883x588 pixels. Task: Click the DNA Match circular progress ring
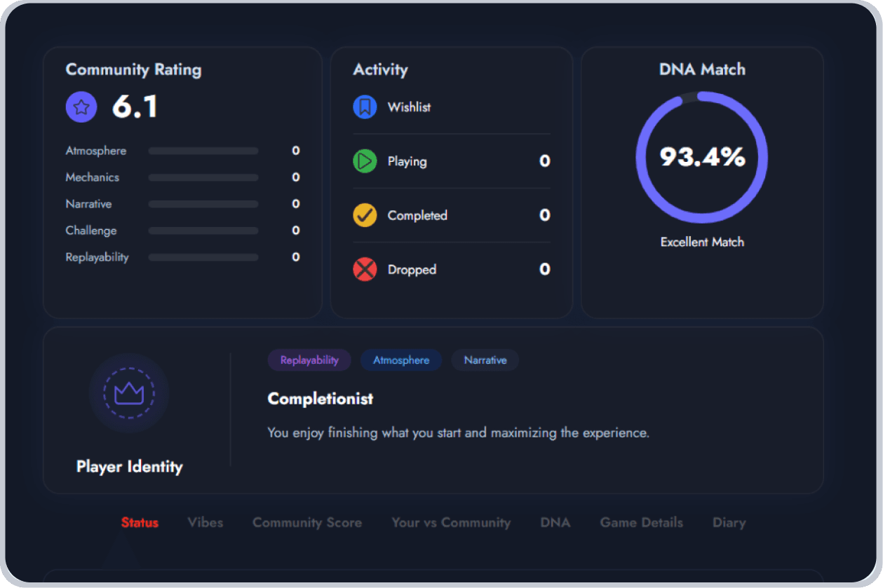coord(702,157)
